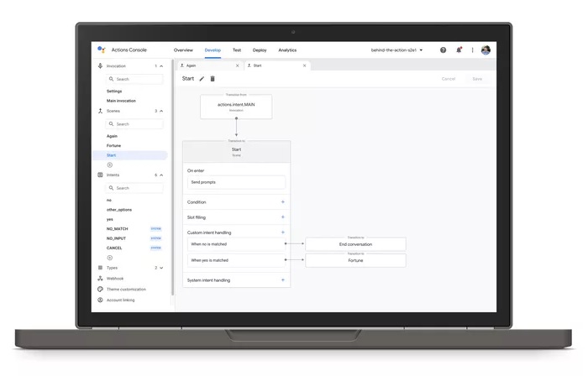Open the help question mark icon
This screenshot has height=376, width=588.
click(443, 50)
